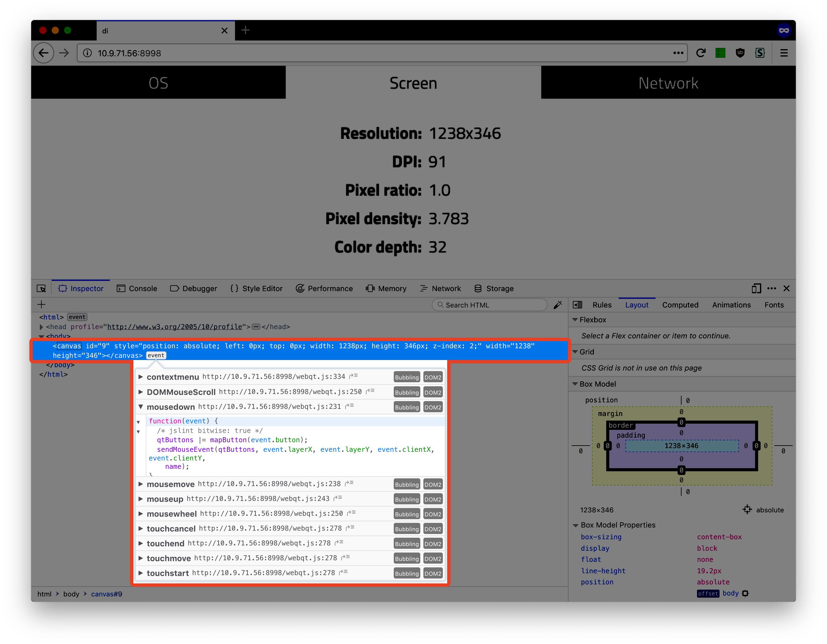Open the uBlock shield extension icon
The height and width of the screenshot is (644, 827).
(x=740, y=53)
